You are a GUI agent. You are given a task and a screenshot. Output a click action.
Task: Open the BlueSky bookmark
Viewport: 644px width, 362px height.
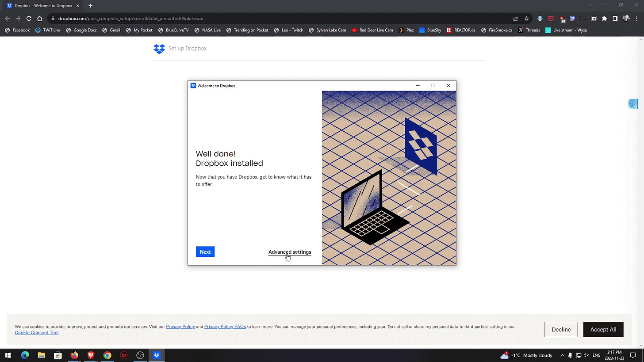pos(430,30)
